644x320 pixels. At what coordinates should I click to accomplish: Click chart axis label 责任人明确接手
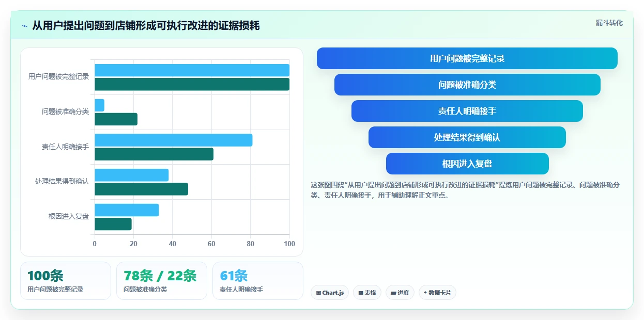[65, 147]
